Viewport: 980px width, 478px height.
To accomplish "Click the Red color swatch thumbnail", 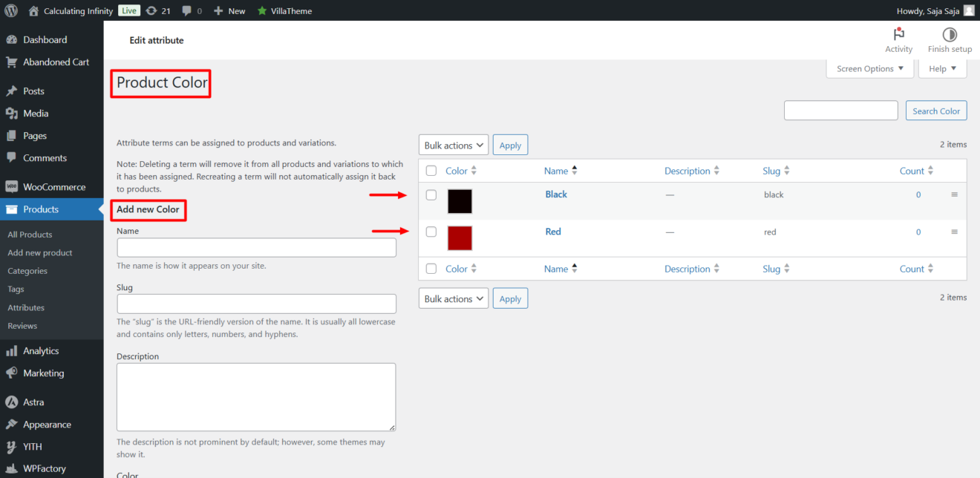I will 460,238.
